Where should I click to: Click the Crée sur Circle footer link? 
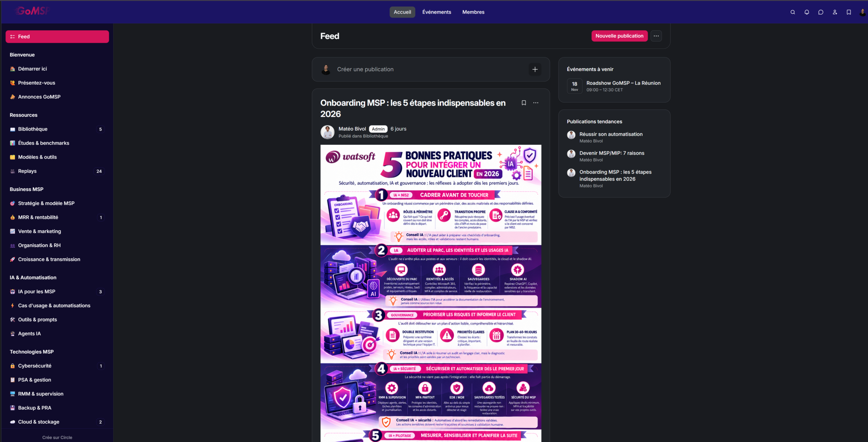click(x=57, y=438)
